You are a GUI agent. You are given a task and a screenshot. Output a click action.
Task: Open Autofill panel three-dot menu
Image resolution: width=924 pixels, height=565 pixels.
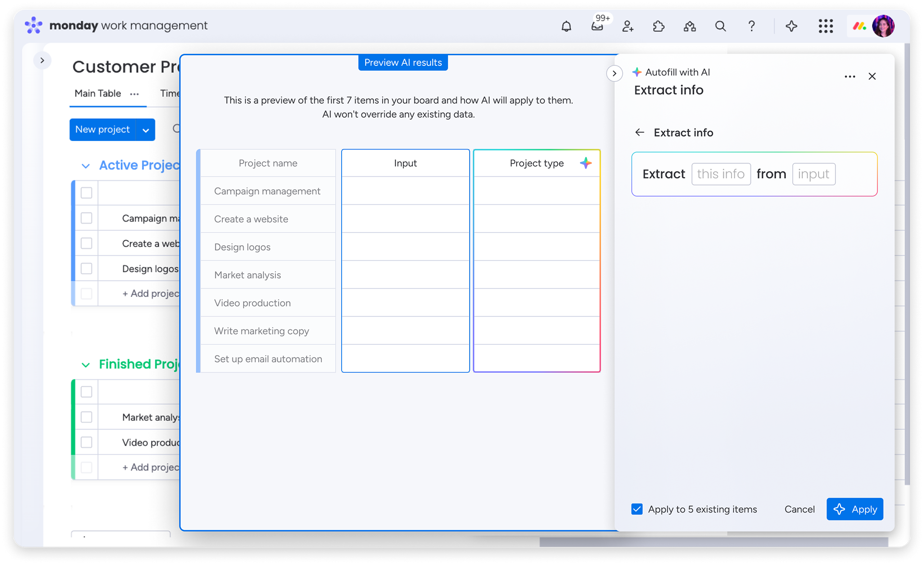(x=850, y=76)
